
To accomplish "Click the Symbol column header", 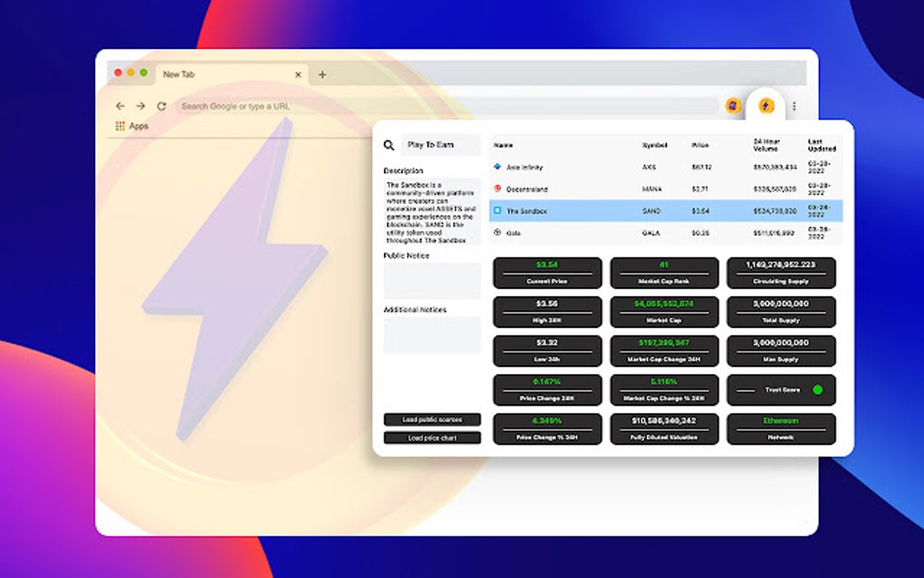I will (x=655, y=145).
